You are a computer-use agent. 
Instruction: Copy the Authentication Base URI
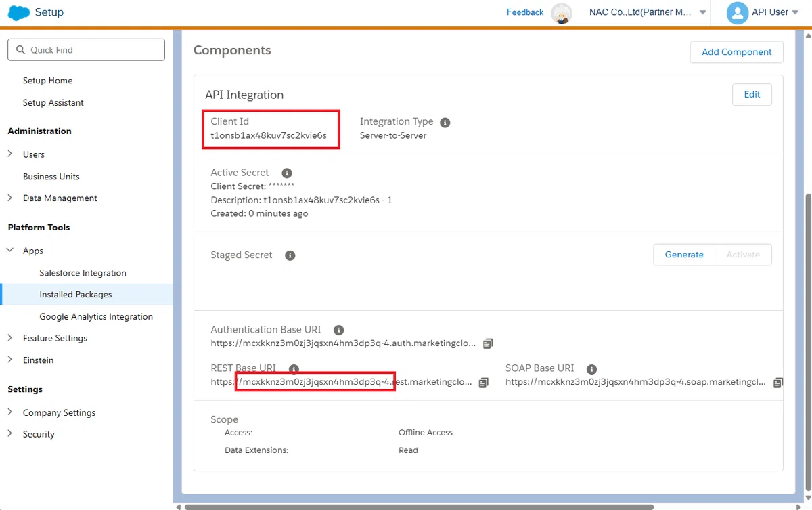pyautogui.click(x=489, y=343)
